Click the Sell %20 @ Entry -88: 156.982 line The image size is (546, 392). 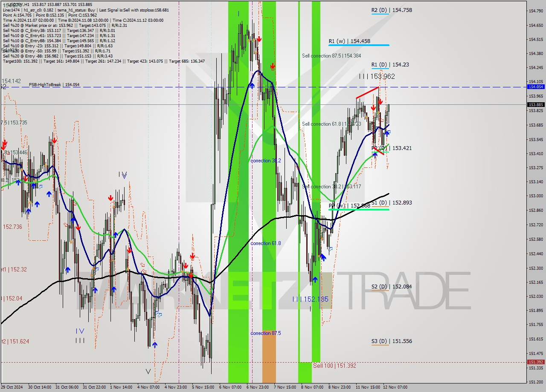(58, 56)
